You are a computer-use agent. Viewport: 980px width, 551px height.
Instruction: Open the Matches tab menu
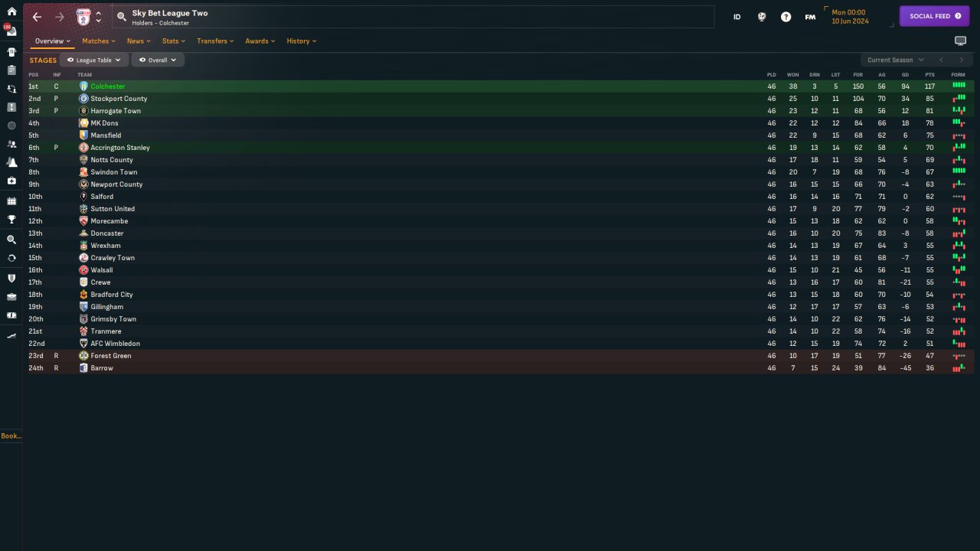[99, 41]
